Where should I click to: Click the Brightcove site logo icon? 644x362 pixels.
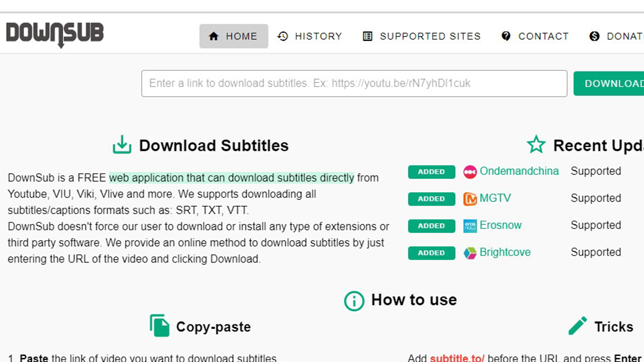click(470, 253)
